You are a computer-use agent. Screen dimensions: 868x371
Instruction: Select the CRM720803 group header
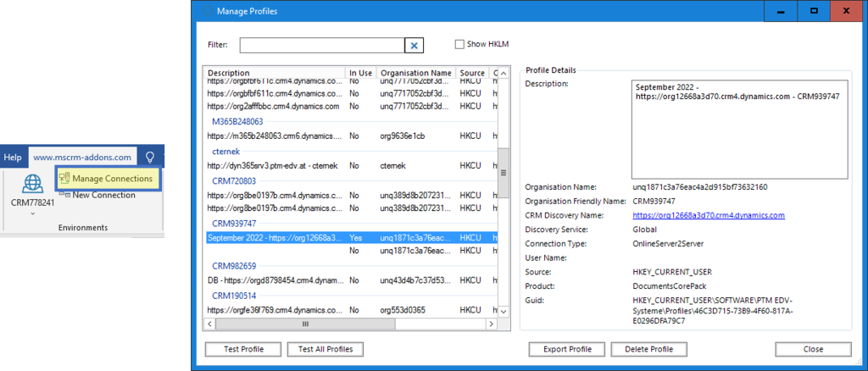coord(234,180)
